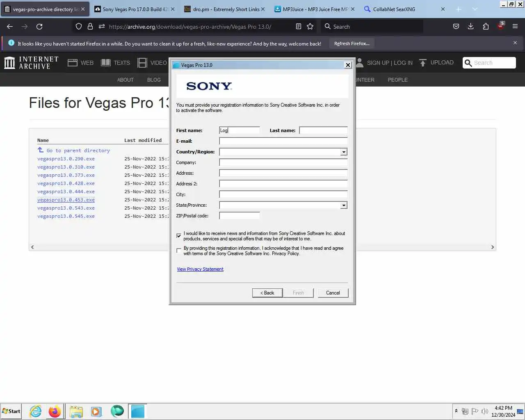Click Refresh Firefox button

(x=352, y=43)
